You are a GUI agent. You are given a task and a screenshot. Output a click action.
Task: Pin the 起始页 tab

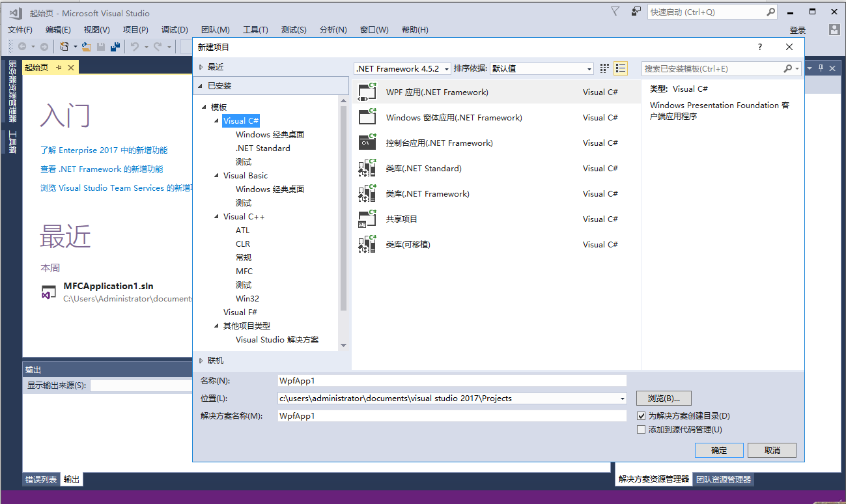click(59, 68)
